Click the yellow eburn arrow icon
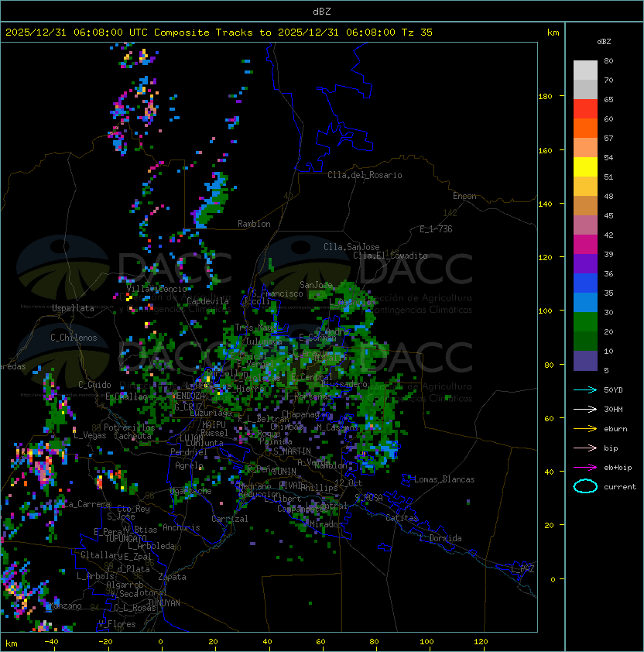Screen dimensions: 644x652 (x=585, y=429)
